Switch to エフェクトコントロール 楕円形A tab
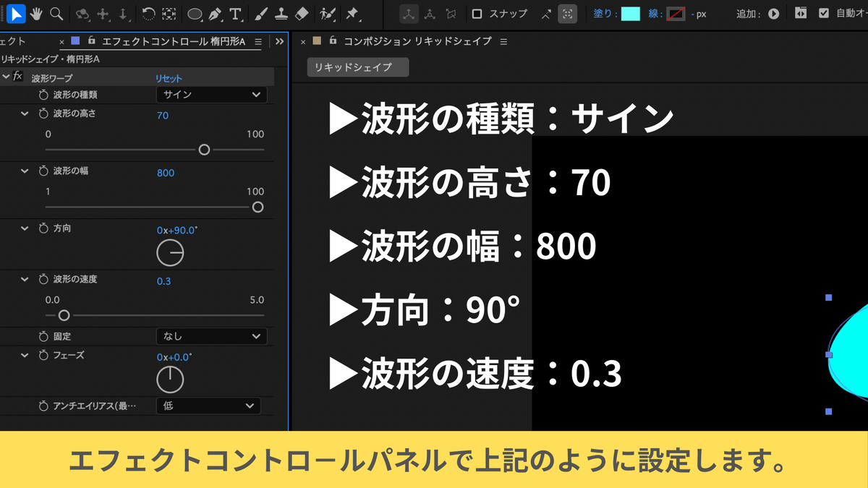Screen dimensions: 868x488 (174, 42)
